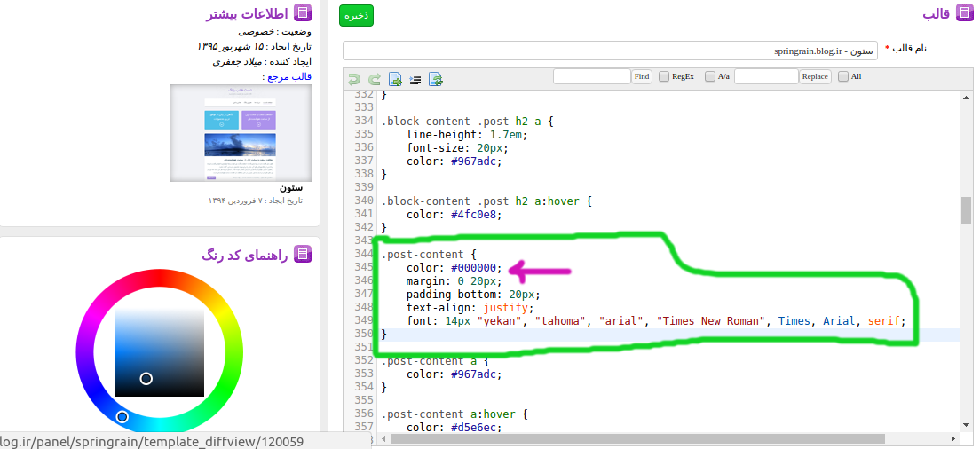Click the "Times New Roman" font string
Image resolution: width=980 pixels, height=449 pixels.
pyautogui.click(x=712, y=321)
